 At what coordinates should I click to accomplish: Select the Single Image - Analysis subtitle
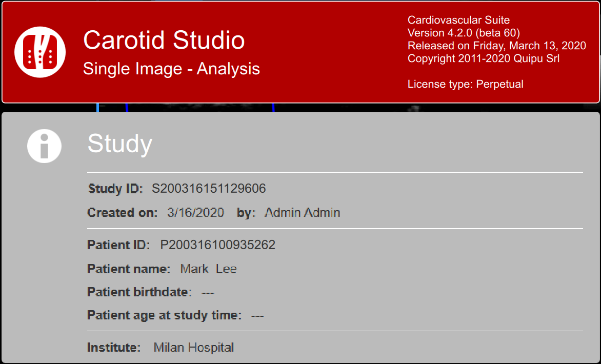click(171, 69)
